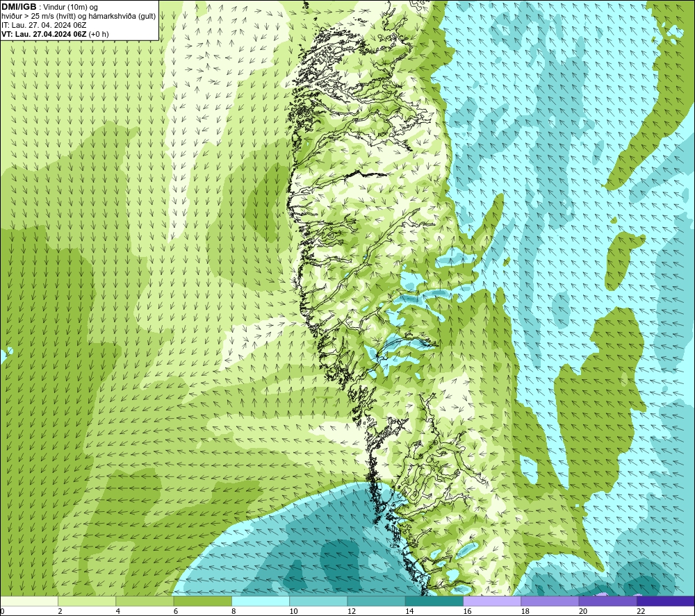Click the 12–14 m/s teal swatch
The image size is (695, 616).
[376, 601]
